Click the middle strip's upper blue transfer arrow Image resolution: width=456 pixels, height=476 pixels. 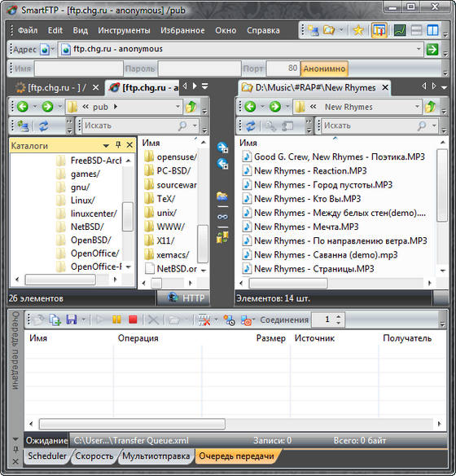tap(222, 148)
